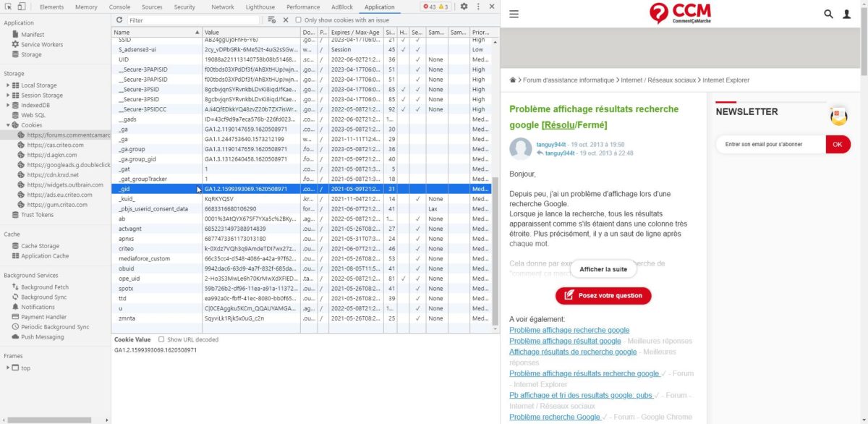Viewport: 868px width, 424px height.
Task: Select the mediaforce_custom cookie row
Action: tap(302, 258)
